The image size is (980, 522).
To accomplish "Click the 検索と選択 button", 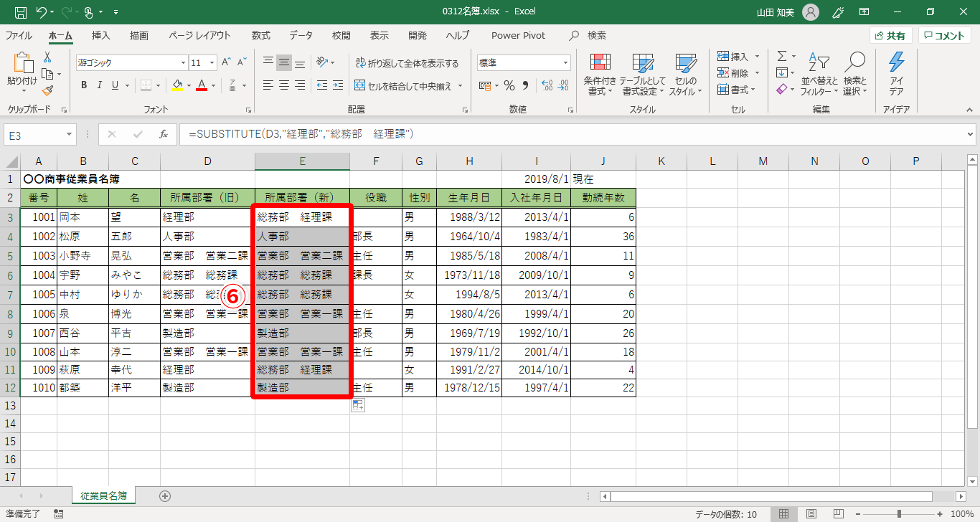I will pyautogui.click(x=855, y=75).
